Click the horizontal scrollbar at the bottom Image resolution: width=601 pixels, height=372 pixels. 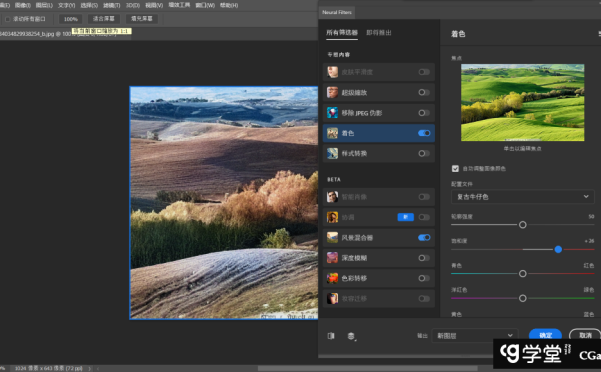coord(368,369)
